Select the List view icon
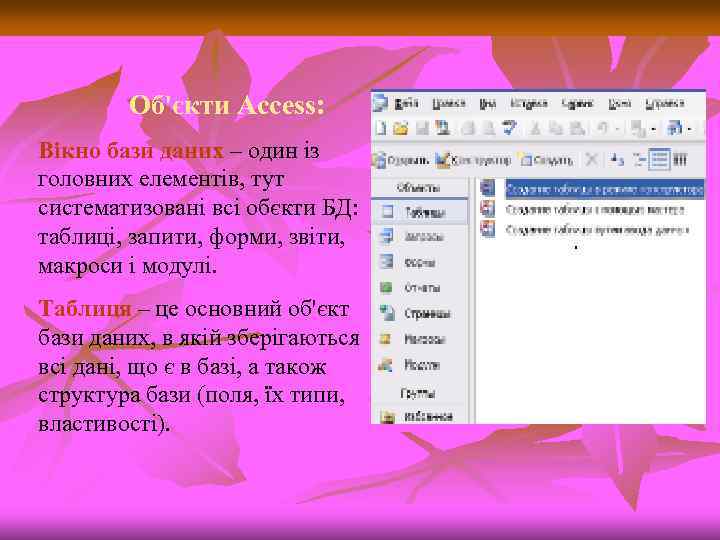The width and height of the screenshot is (720, 540). point(659,160)
